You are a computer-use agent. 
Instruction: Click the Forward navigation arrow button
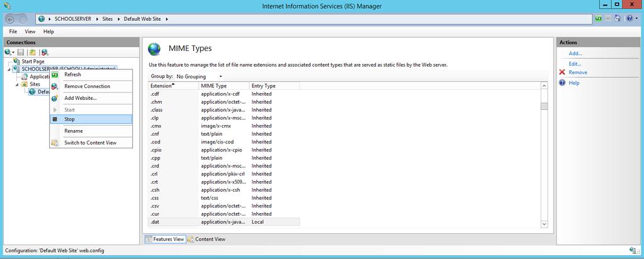(23, 19)
